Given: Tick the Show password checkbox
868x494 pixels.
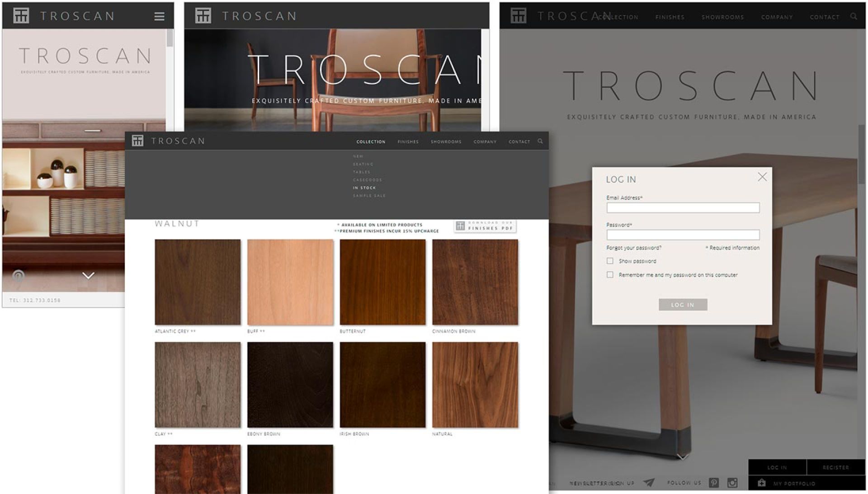Looking at the screenshot, I should 610,261.
